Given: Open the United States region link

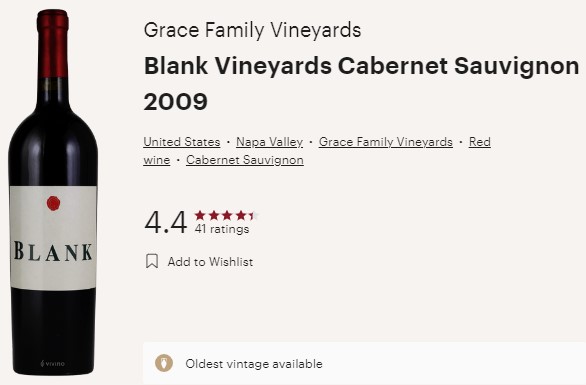Looking at the screenshot, I should point(182,142).
